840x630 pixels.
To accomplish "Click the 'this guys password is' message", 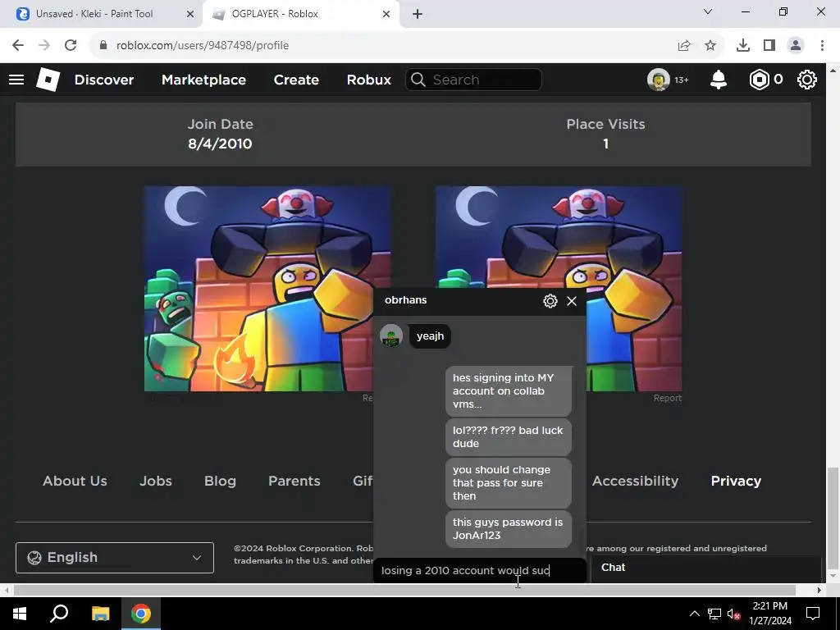I will tap(509, 529).
